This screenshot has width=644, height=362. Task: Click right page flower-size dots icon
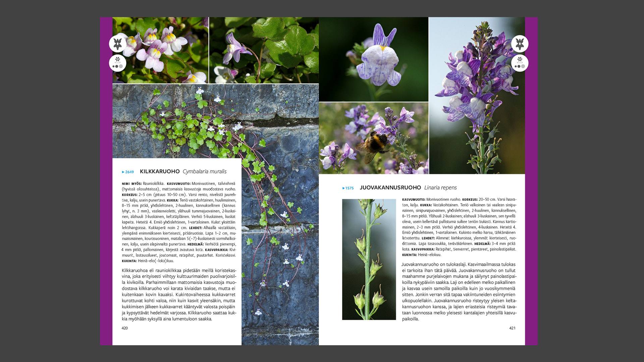pyautogui.click(x=520, y=63)
